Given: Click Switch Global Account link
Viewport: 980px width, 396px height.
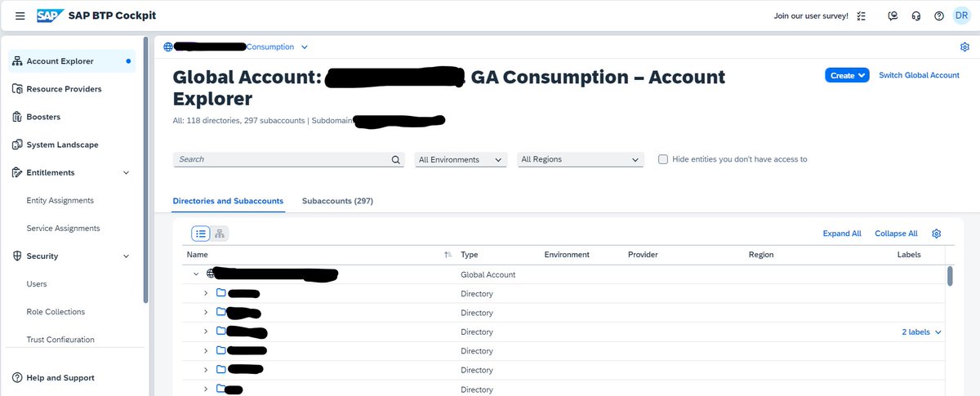Looking at the screenshot, I should coord(919,75).
